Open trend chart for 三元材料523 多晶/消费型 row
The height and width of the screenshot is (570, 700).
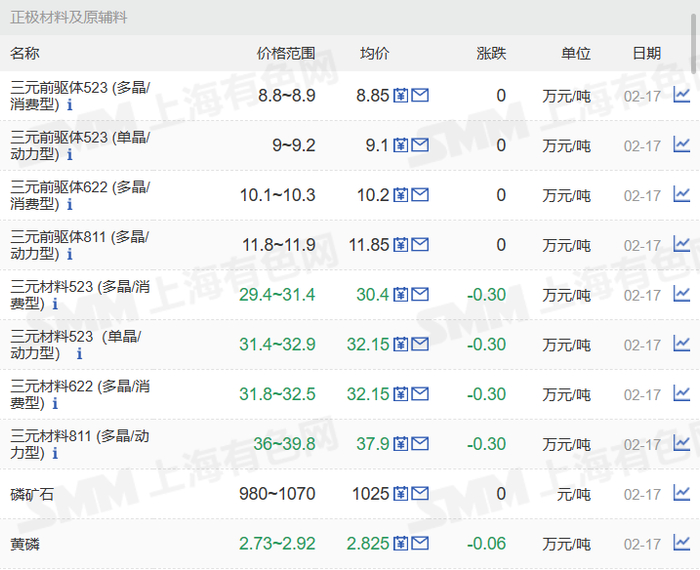click(682, 294)
